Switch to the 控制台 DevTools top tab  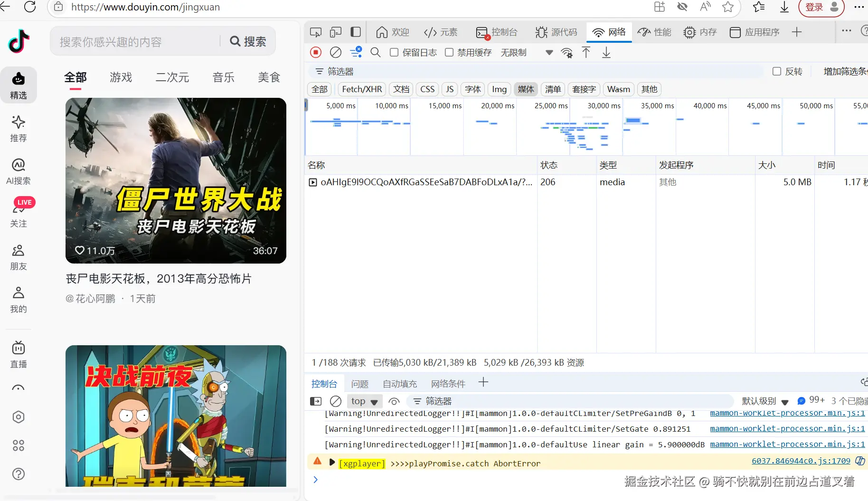497,32
